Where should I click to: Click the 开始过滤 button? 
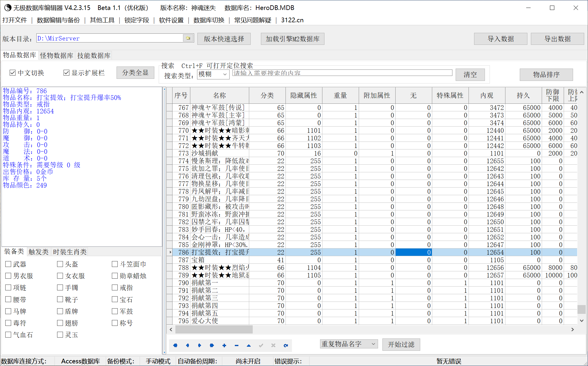pos(401,345)
